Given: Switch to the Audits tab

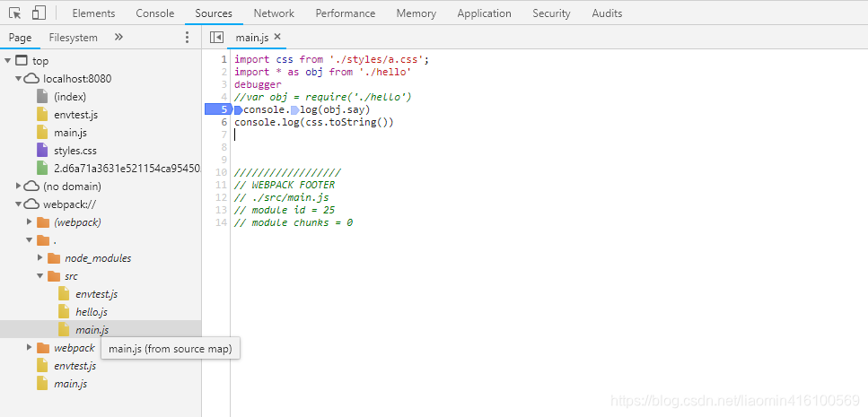Looking at the screenshot, I should coord(607,13).
